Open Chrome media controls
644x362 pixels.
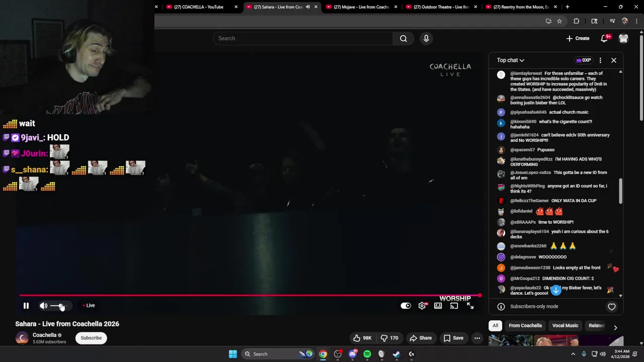[x=612, y=21]
